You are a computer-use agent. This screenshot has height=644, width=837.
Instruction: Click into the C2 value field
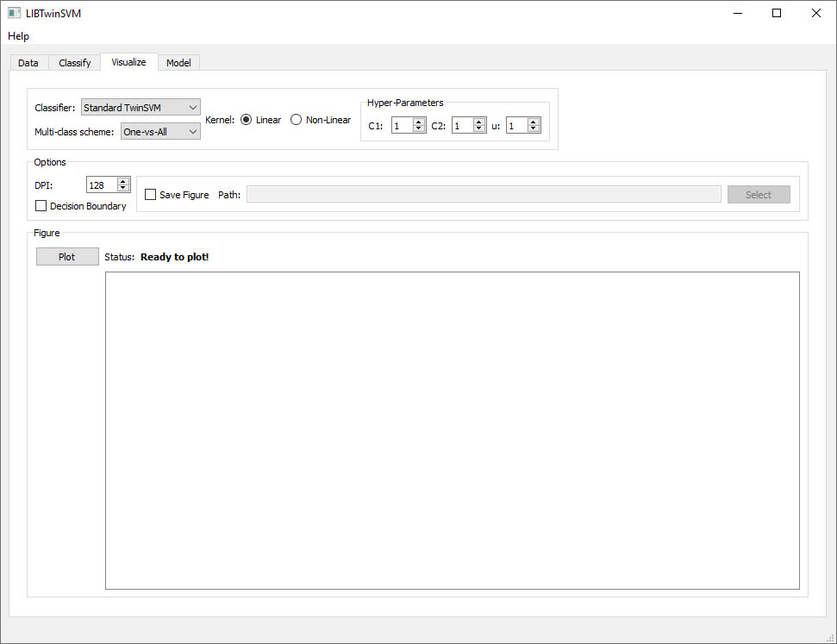462,126
